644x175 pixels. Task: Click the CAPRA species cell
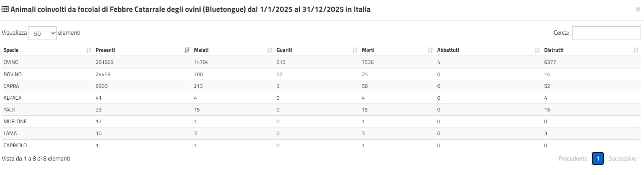11,86
